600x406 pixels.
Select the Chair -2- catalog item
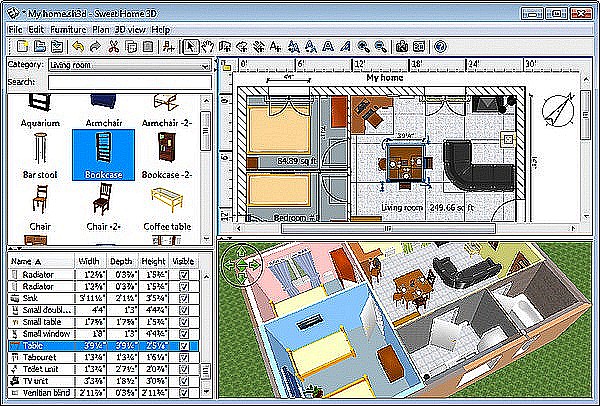pyautogui.click(x=103, y=209)
